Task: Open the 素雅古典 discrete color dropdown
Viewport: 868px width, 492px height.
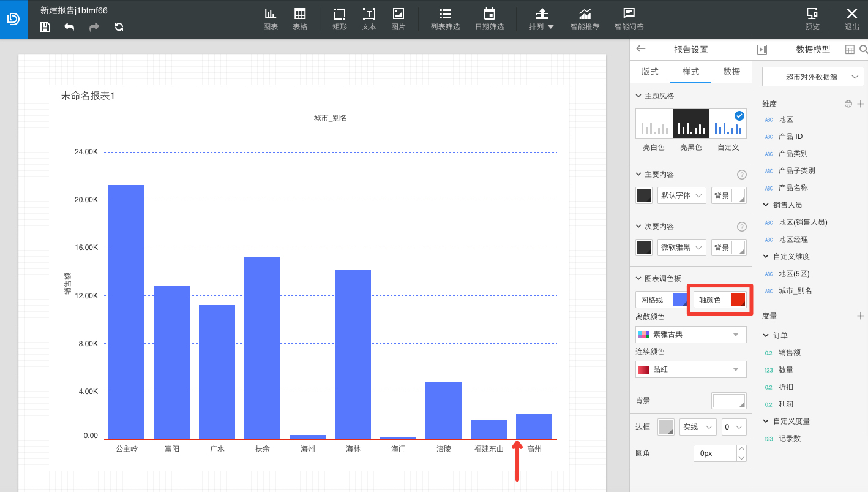Action: coord(691,335)
